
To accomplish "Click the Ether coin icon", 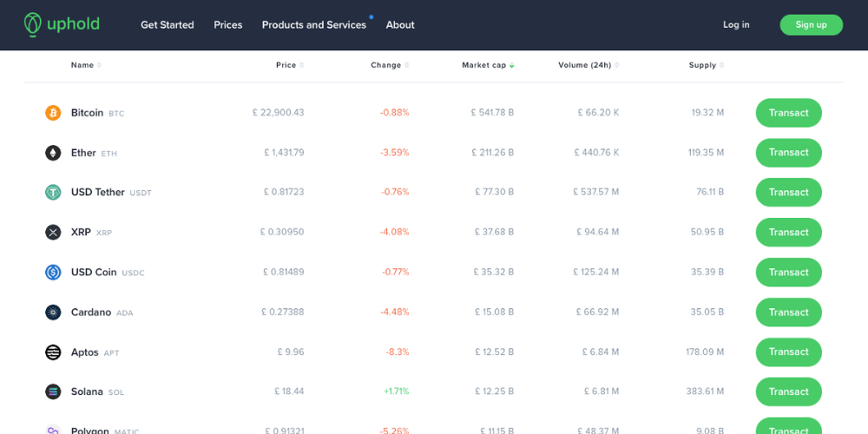I will click(53, 153).
